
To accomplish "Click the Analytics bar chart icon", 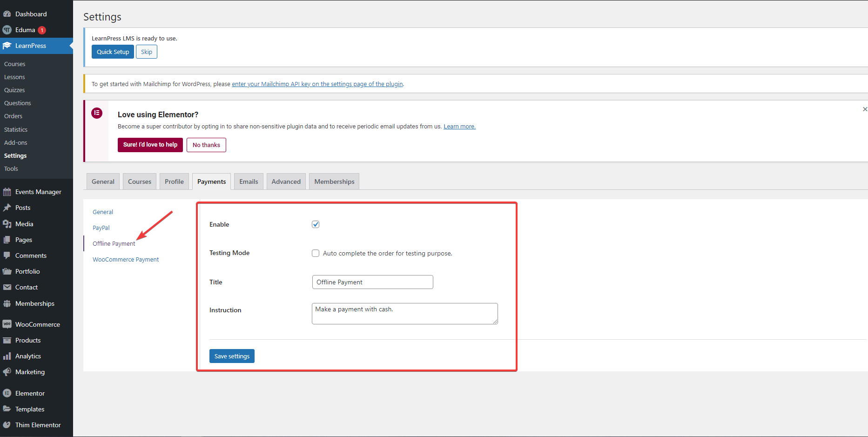I will coord(7,356).
